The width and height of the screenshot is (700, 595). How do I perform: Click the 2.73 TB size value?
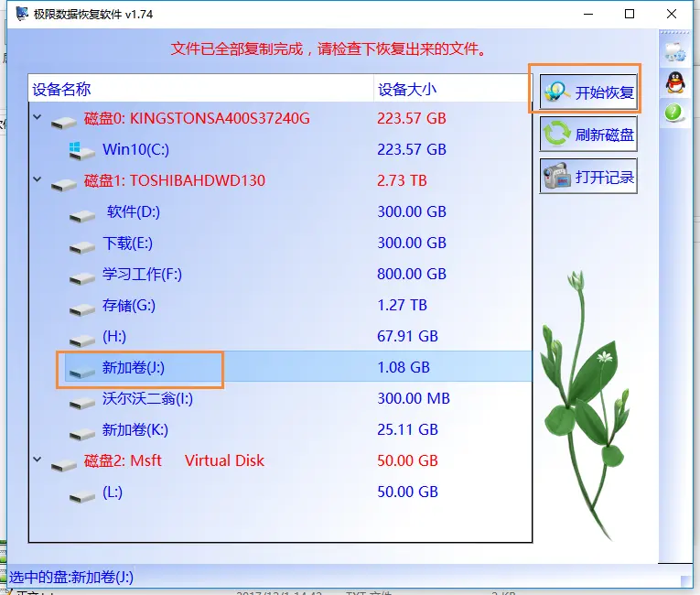point(402,180)
